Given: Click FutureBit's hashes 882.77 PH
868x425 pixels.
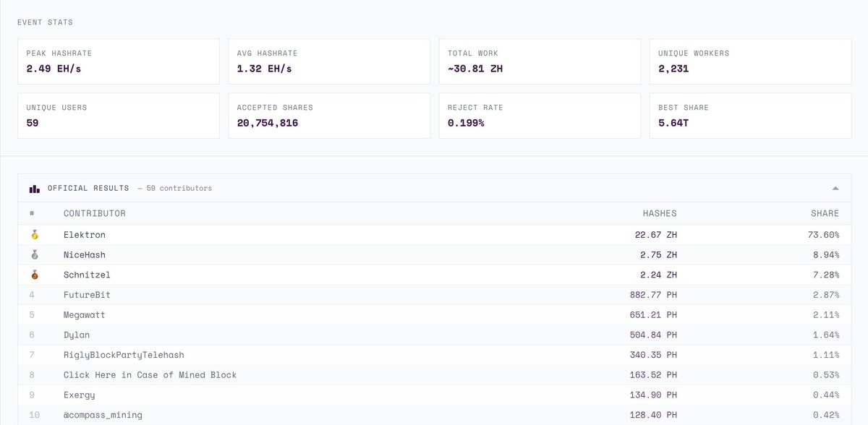Looking at the screenshot, I should point(654,295).
